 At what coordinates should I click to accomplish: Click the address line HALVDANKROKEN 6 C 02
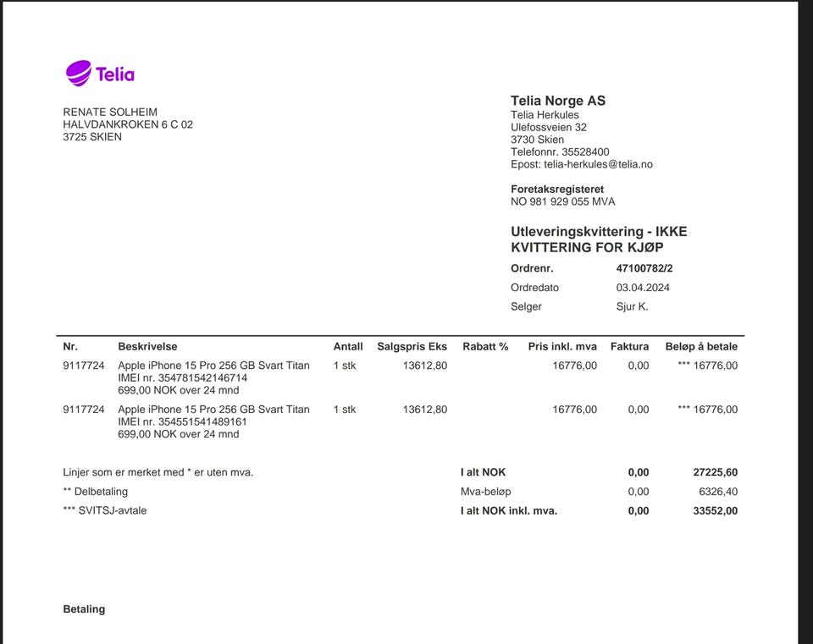tap(128, 124)
